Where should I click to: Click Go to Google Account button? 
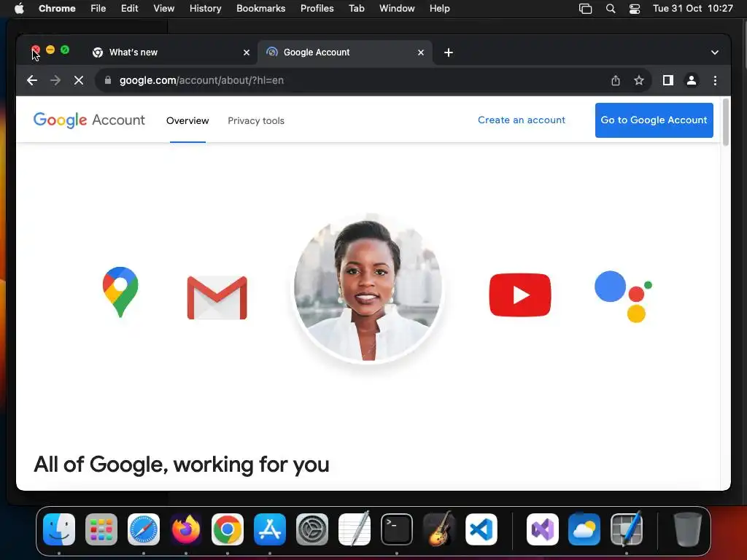654,120
